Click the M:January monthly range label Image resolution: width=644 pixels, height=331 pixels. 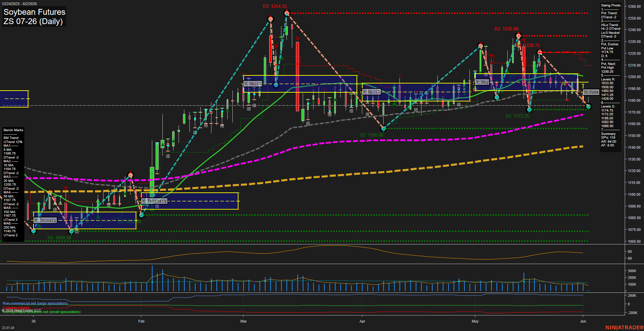point(45,220)
